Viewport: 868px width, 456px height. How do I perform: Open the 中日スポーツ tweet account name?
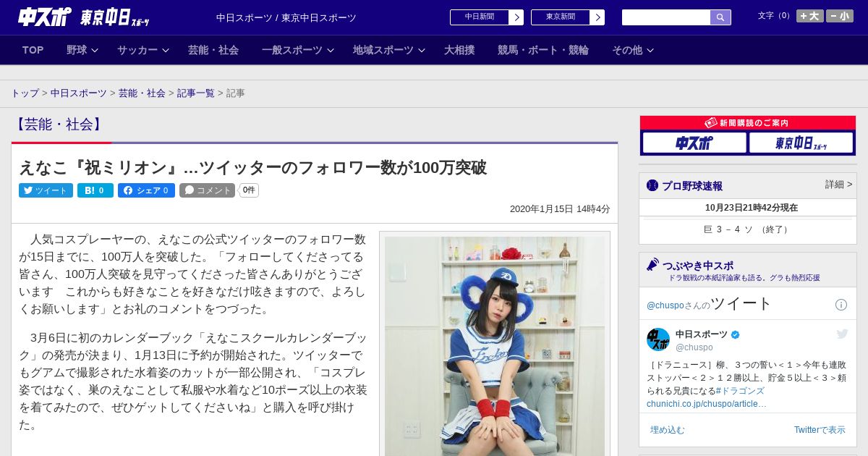[702, 334]
